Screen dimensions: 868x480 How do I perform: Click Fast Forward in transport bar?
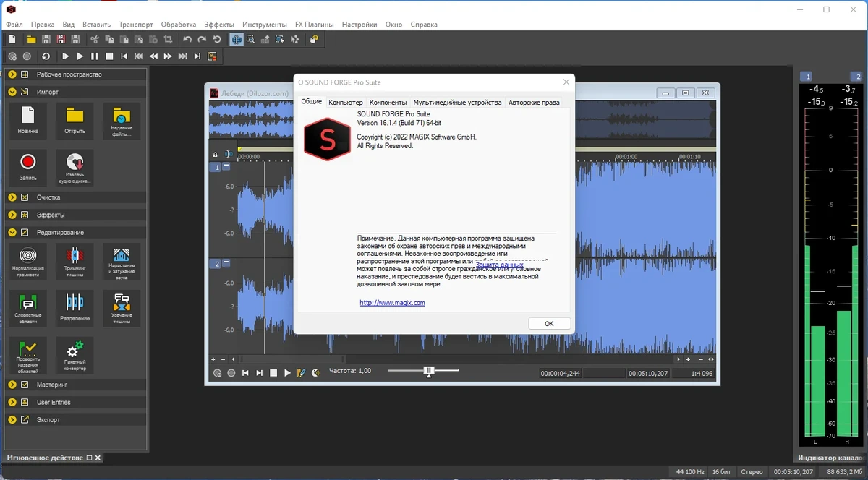coord(168,56)
